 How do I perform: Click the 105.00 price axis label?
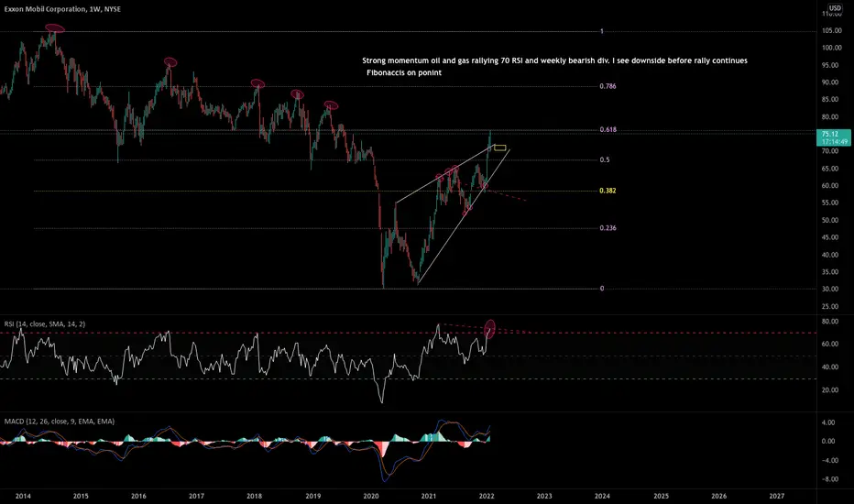(832, 30)
